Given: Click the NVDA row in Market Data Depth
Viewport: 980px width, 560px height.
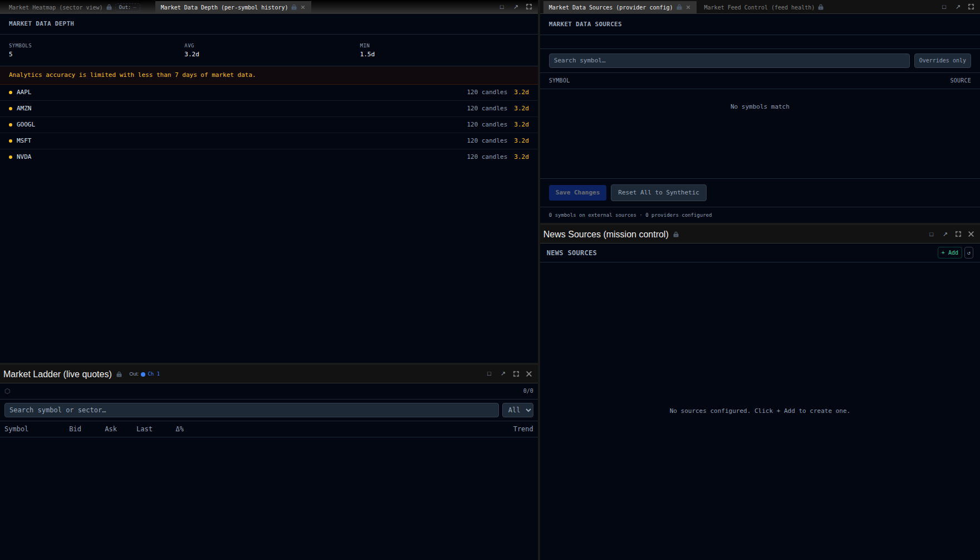Looking at the screenshot, I should [269, 157].
